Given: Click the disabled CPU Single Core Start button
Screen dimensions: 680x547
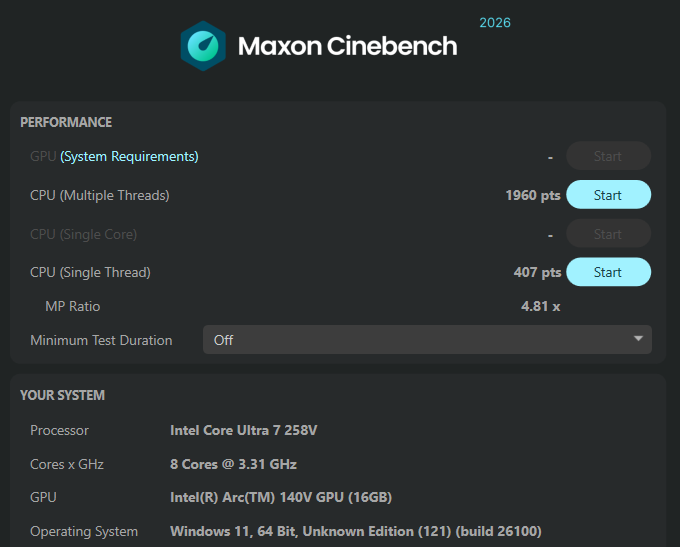Looking at the screenshot, I should pyautogui.click(x=608, y=234).
